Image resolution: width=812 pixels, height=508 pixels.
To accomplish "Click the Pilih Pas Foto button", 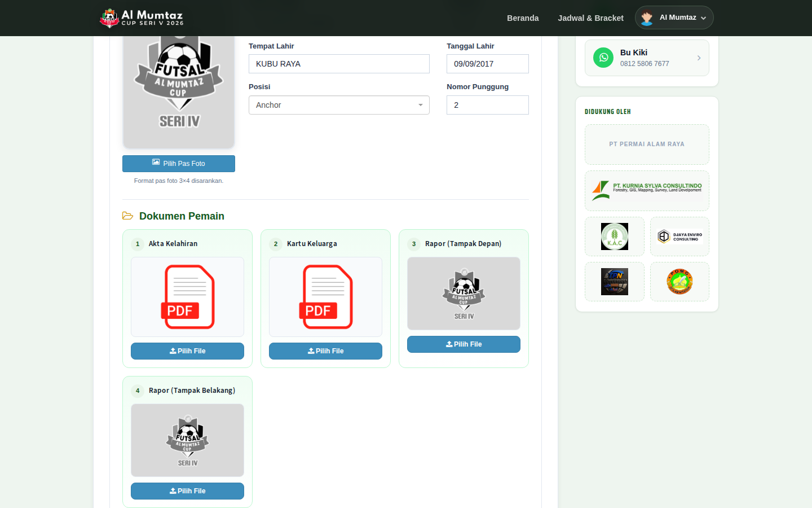I will pyautogui.click(x=179, y=164).
